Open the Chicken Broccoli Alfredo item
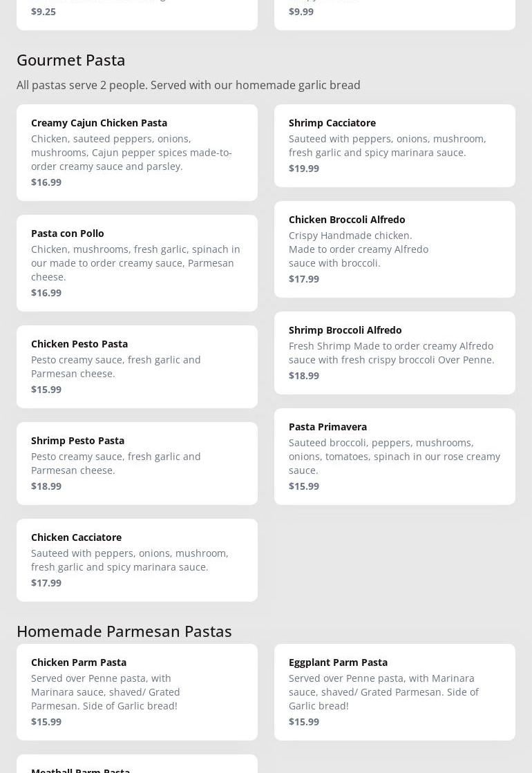Image resolution: width=532 pixels, height=773 pixels. (x=395, y=249)
